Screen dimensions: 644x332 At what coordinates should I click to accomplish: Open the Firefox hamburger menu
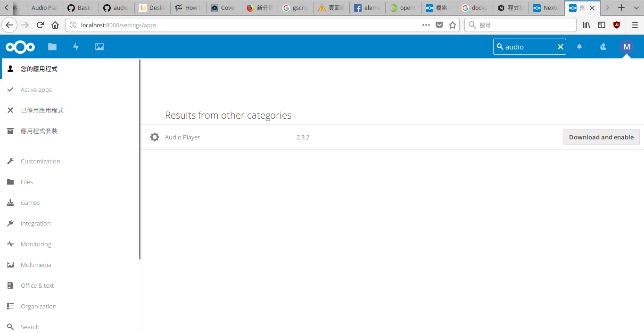click(x=635, y=25)
